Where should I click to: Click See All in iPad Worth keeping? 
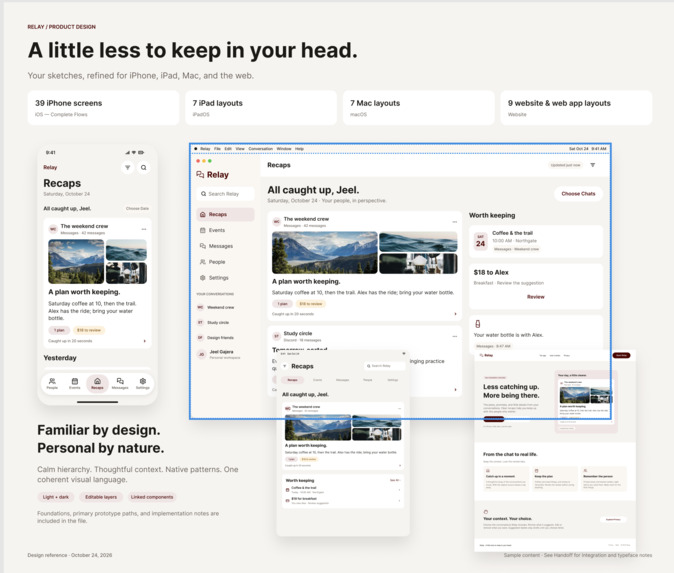pyautogui.click(x=395, y=480)
